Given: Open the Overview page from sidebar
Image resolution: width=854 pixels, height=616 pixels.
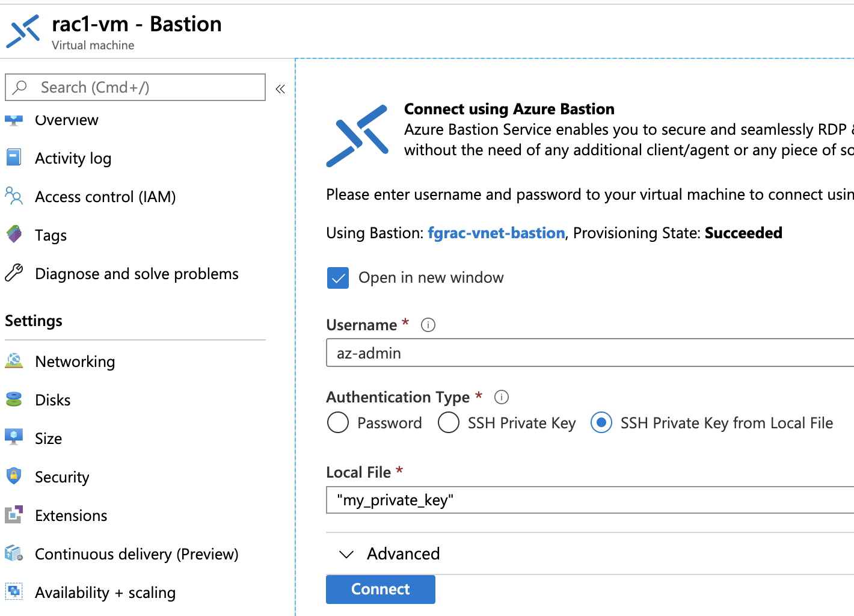Looking at the screenshot, I should coord(66,120).
